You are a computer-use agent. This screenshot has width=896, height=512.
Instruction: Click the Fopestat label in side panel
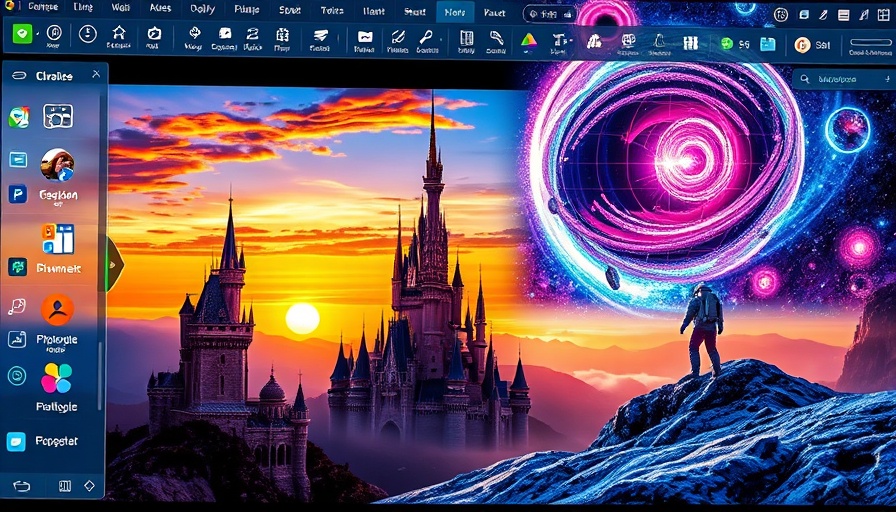click(x=57, y=441)
